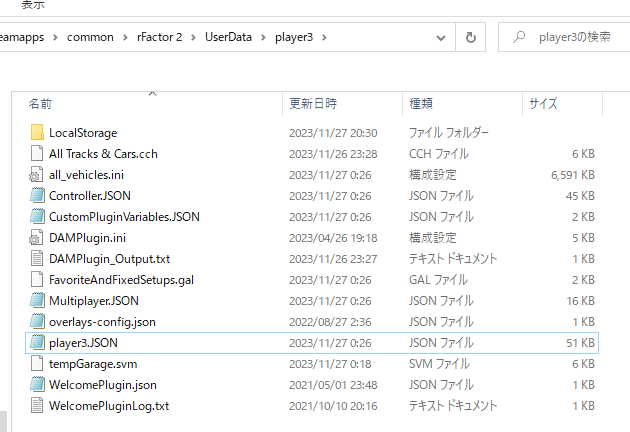Select the file name WelcomePluginLog.txt
Image resolution: width=630 pixels, height=432 pixels.
109,405
